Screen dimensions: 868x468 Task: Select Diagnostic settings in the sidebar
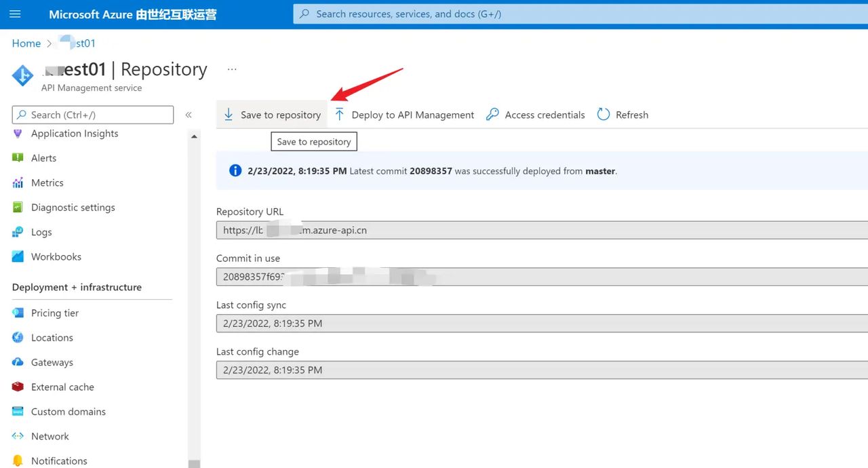pos(73,208)
